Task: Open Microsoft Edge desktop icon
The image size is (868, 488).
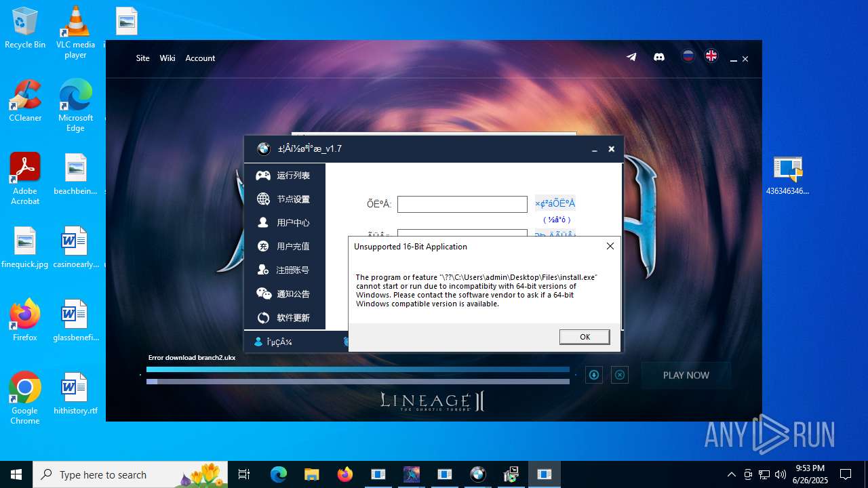Action: pyautogui.click(x=75, y=106)
